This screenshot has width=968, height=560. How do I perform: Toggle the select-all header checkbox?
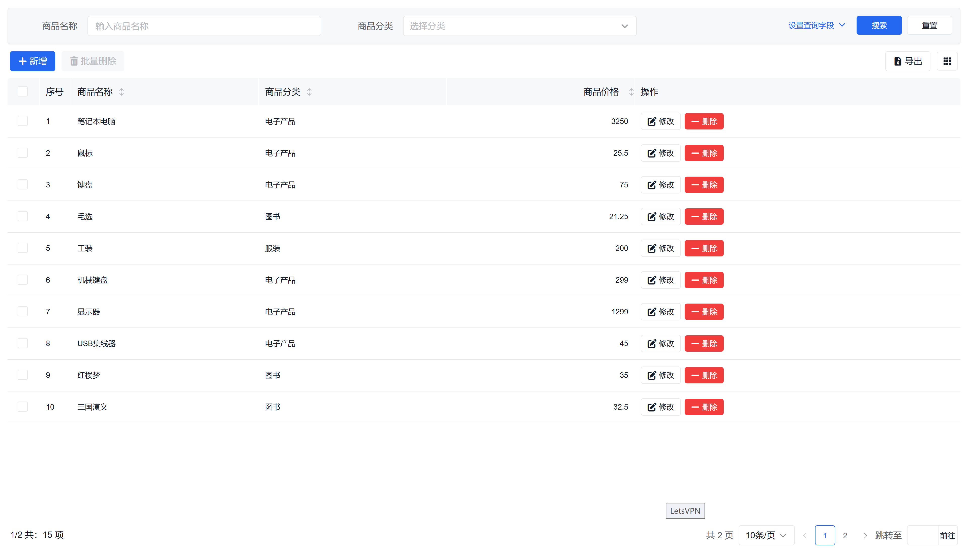[23, 91]
